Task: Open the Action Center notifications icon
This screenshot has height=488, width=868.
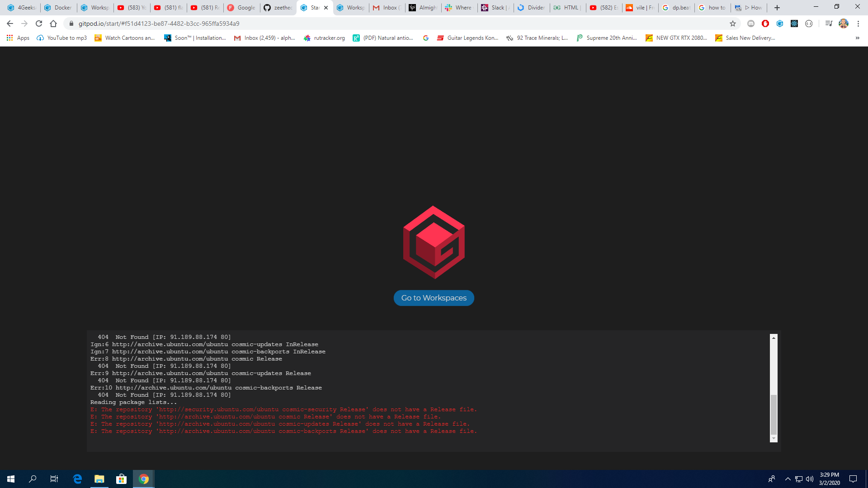Action: pos(853,479)
